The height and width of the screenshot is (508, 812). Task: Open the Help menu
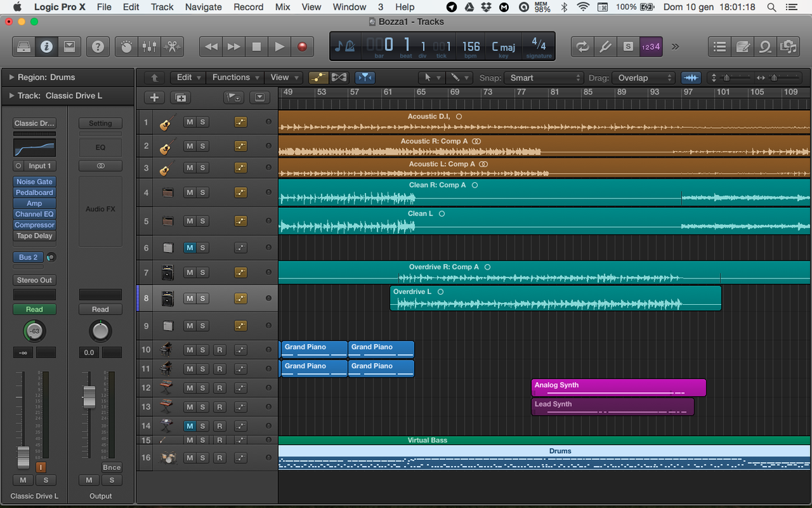[x=405, y=7]
